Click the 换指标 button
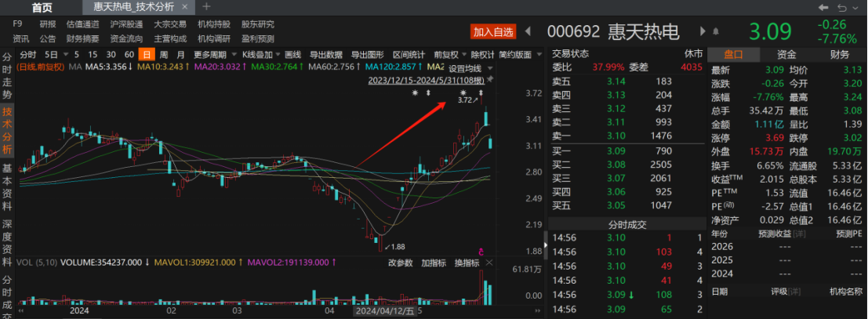The image size is (868, 319). pos(467,263)
